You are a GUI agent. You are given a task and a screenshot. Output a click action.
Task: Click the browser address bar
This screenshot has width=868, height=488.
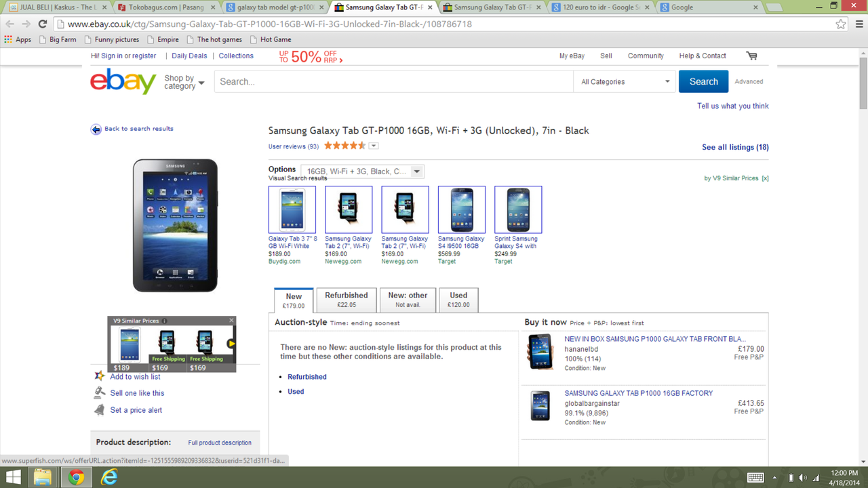point(448,24)
